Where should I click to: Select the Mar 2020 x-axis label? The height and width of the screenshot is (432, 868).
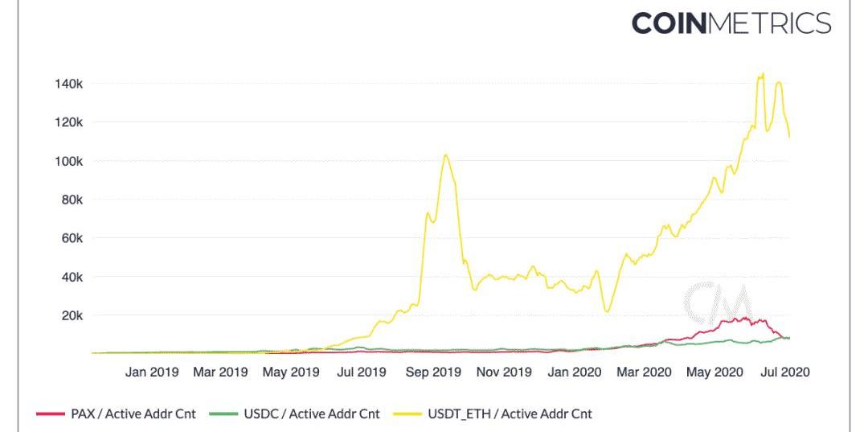point(644,372)
